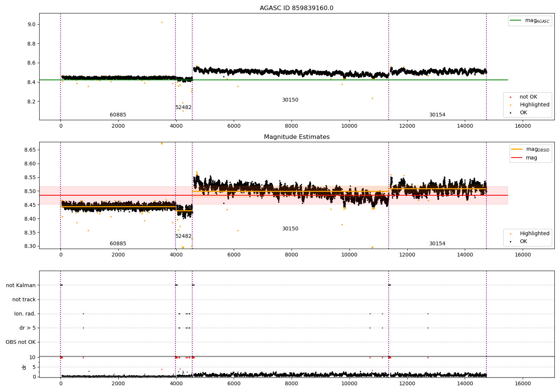Click the 8.2 y-axis tick label
The image size is (560, 392).
pyautogui.click(x=32, y=102)
